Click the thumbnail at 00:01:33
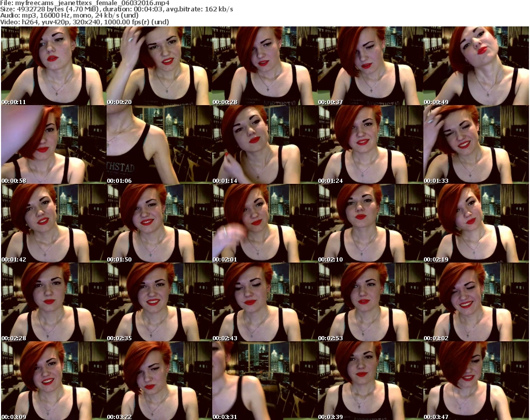Image resolution: width=530 pixels, height=420 pixels. (476, 144)
